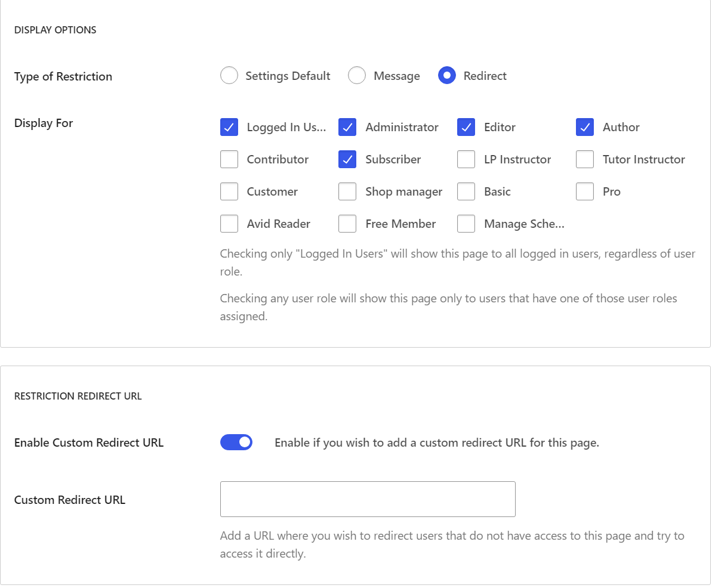Click the 'Checking any user role' help text

click(x=449, y=307)
